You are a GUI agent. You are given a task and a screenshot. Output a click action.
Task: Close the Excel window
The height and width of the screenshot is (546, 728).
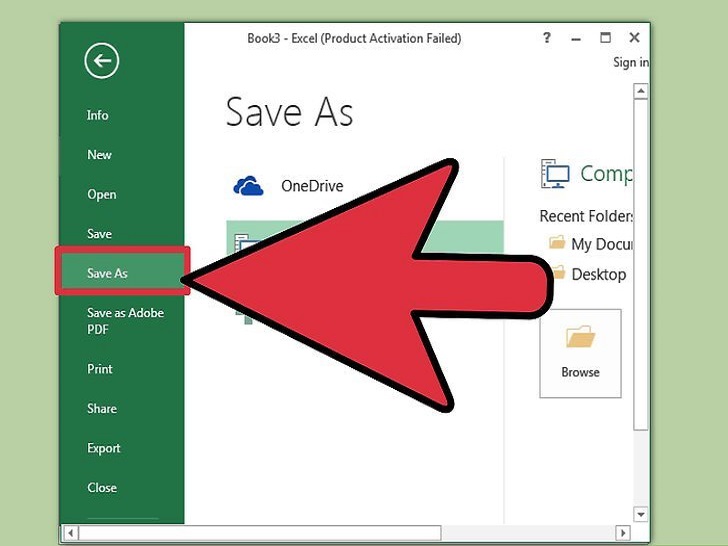[634, 38]
